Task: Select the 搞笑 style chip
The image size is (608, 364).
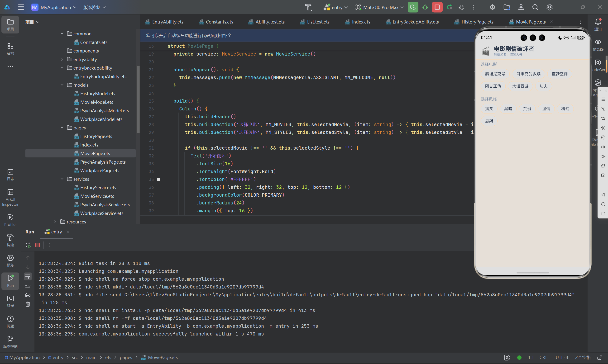Action: (489, 109)
